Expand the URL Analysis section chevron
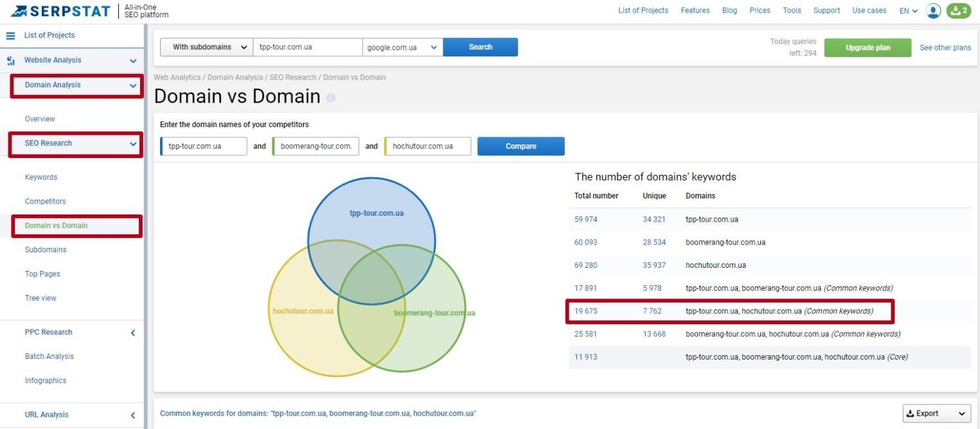The height and width of the screenshot is (429, 980). [x=133, y=416]
